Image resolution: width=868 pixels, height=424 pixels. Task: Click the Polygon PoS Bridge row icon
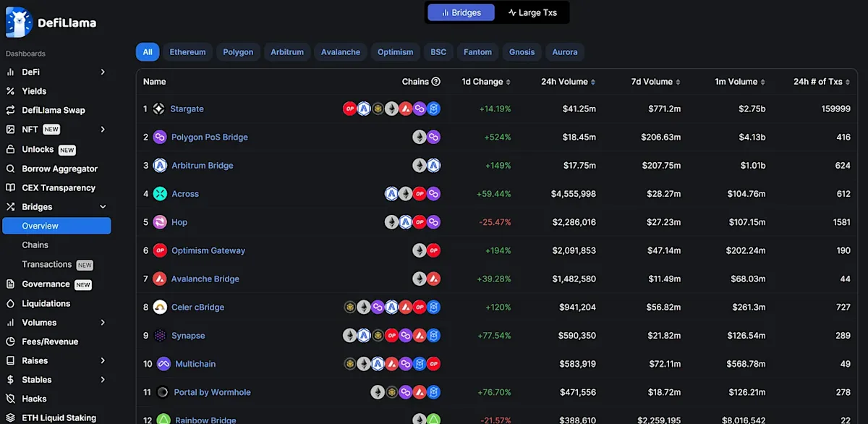tap(160, 137)
